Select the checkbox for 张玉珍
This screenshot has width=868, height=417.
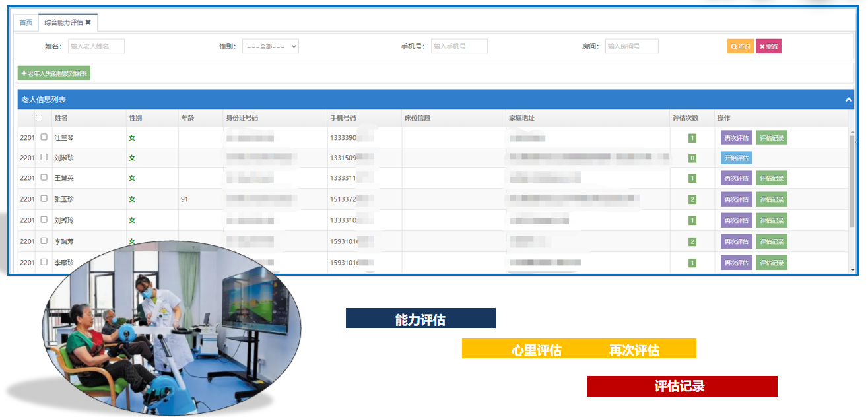click(x=44, y=199)
